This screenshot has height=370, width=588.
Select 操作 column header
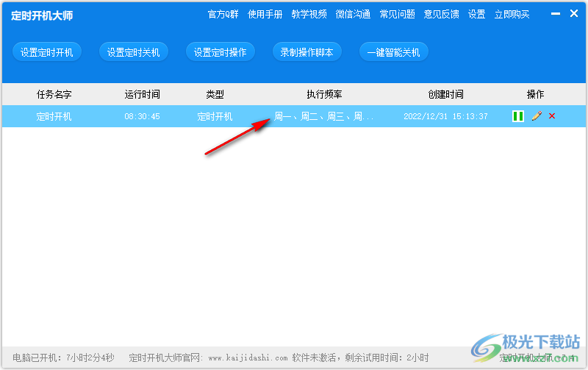pos(535,94)
